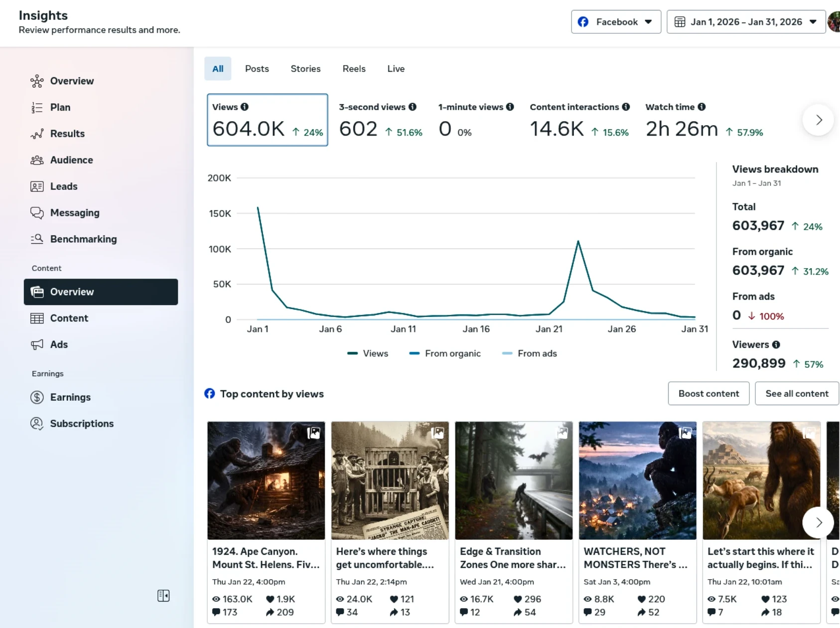Open Earnings via dollar icon

[37, 397]
